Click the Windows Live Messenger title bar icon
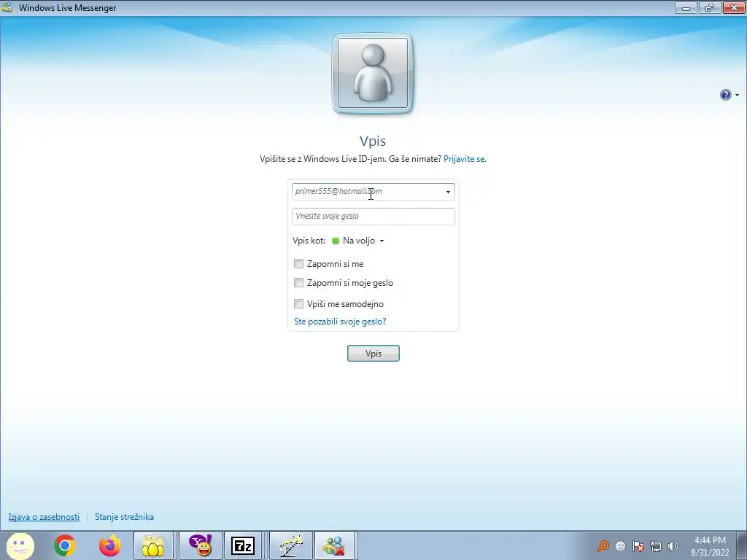 [7, 7]
